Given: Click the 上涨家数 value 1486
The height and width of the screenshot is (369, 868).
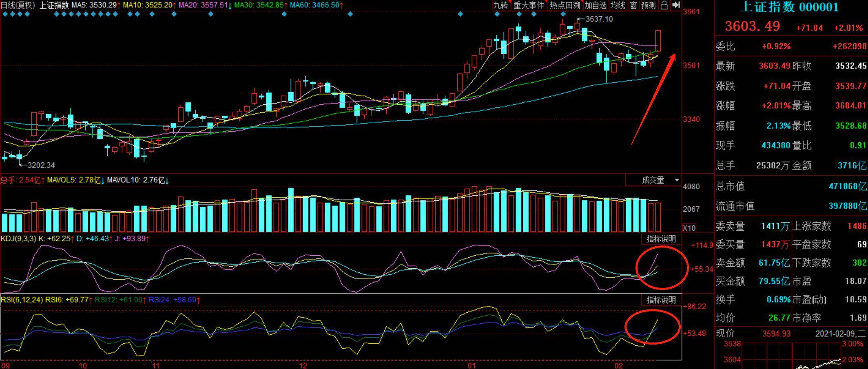Looking at the screenshot, I should (x=857, y=226).
